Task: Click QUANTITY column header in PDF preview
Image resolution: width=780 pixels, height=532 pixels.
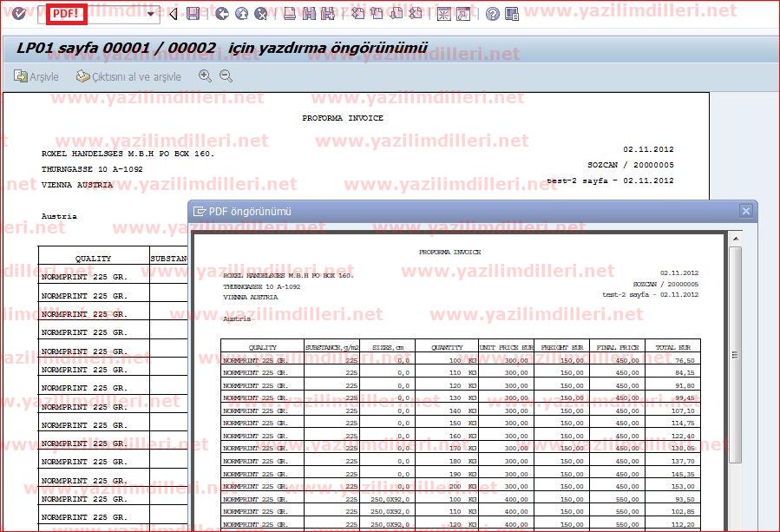Action: pos(447,347)
